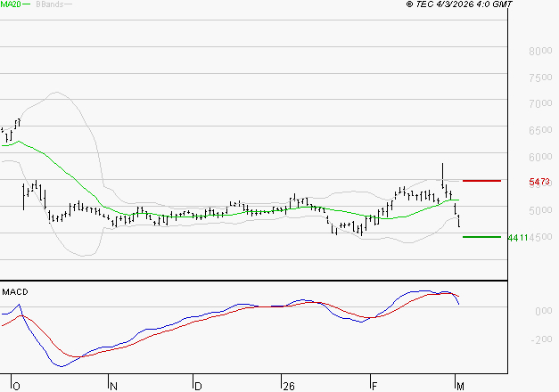559x392 pixels.
Task: Click the MACD indicator label
Action: click(15, 292)
